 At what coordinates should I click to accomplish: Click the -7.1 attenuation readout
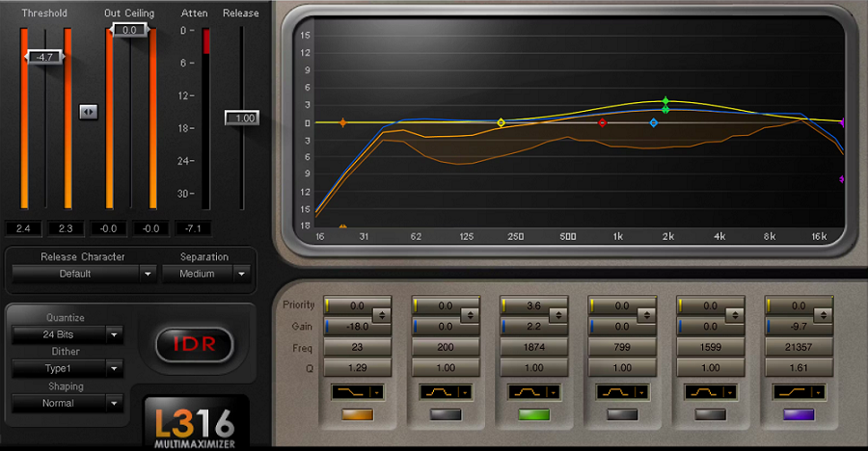tap(193, 228)
